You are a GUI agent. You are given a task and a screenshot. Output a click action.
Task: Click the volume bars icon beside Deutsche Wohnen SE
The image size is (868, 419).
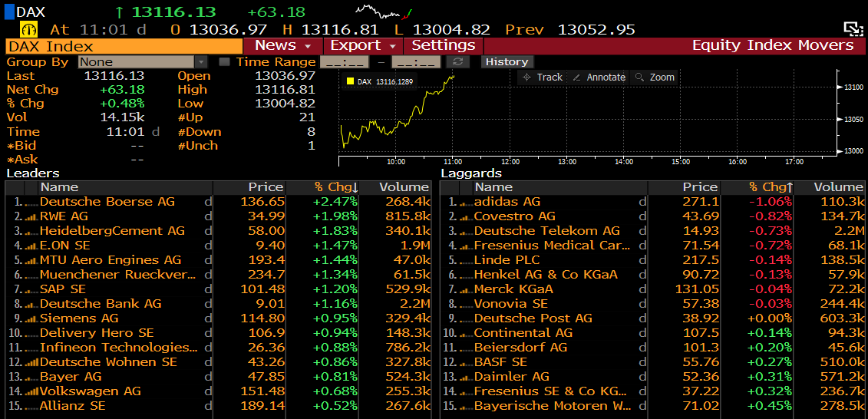point(31,362)
